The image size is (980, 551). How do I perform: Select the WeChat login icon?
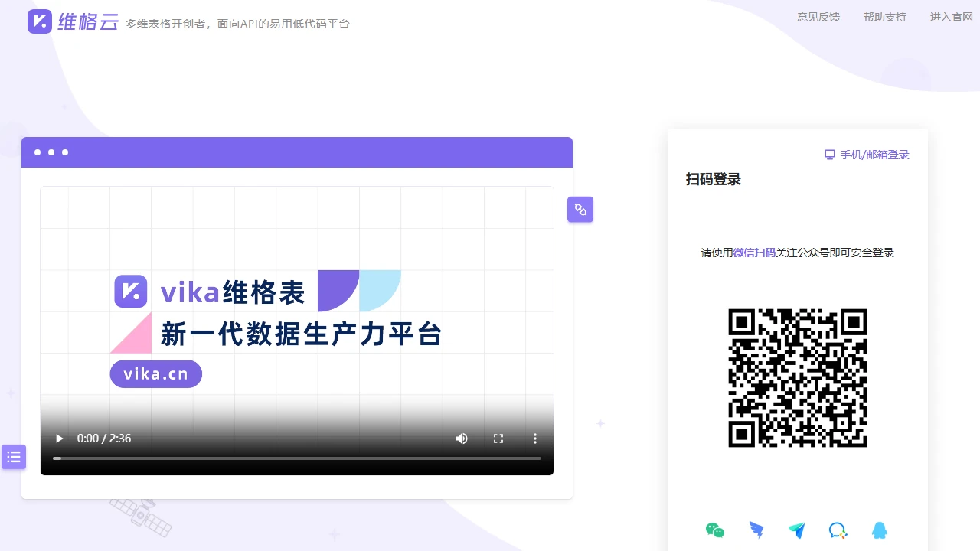click(714, 530)
